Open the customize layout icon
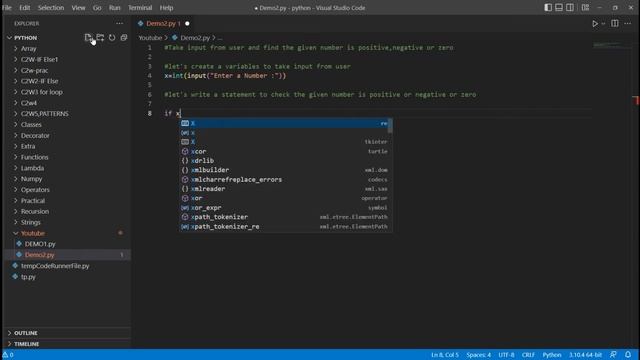 585,8
